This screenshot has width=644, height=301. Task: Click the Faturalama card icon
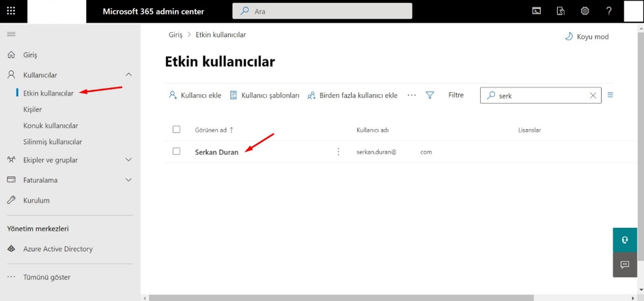(12, 180)
